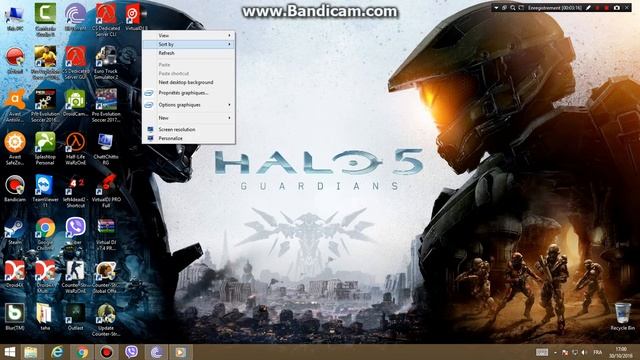
Task: Open the on-screen touch keyboard icon
Action: tap(542, 352)
